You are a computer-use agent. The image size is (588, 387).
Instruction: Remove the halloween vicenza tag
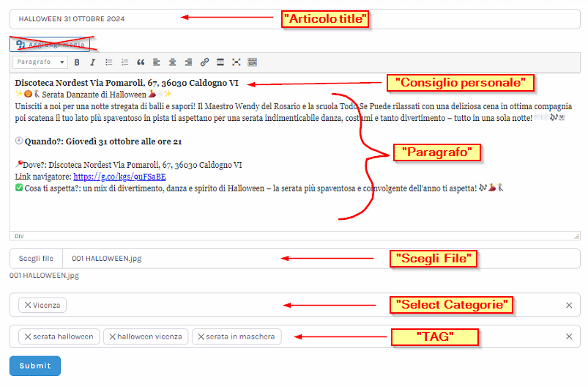point(112,336)
